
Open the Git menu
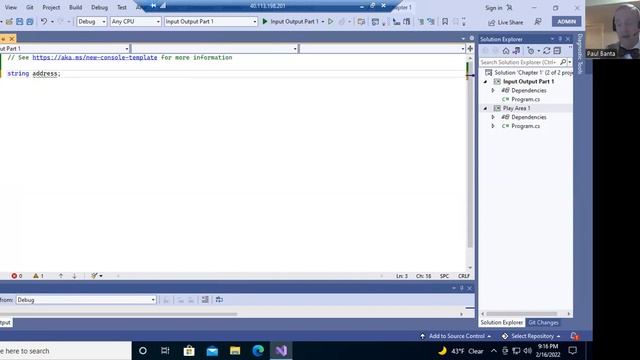click(30, 7)
